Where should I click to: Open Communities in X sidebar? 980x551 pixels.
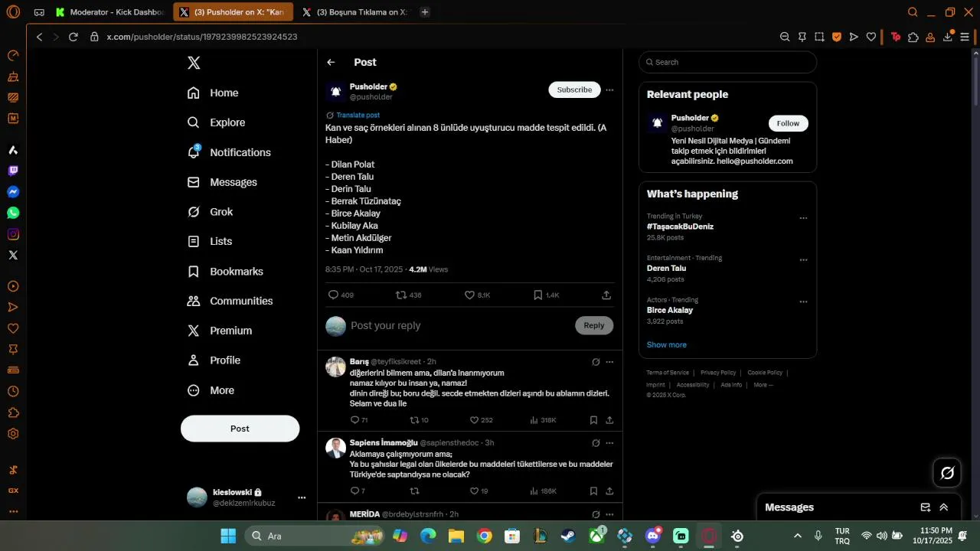coord(230,301)
